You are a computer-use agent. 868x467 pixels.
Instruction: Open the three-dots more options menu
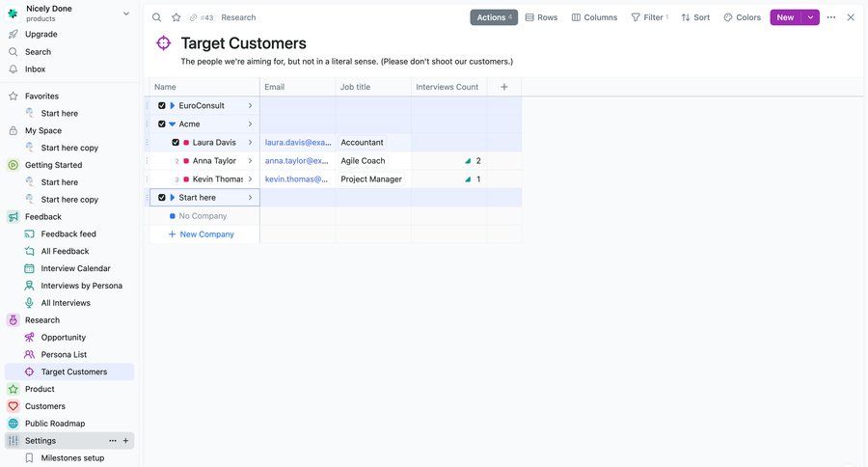click(831, 17)
